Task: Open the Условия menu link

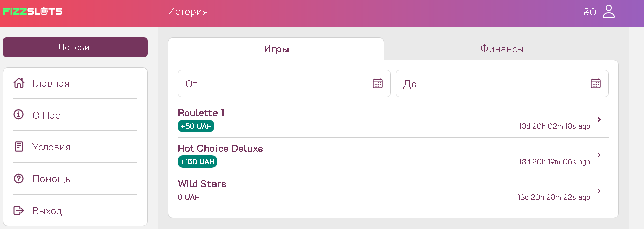Action: click(x=51, y=147)
